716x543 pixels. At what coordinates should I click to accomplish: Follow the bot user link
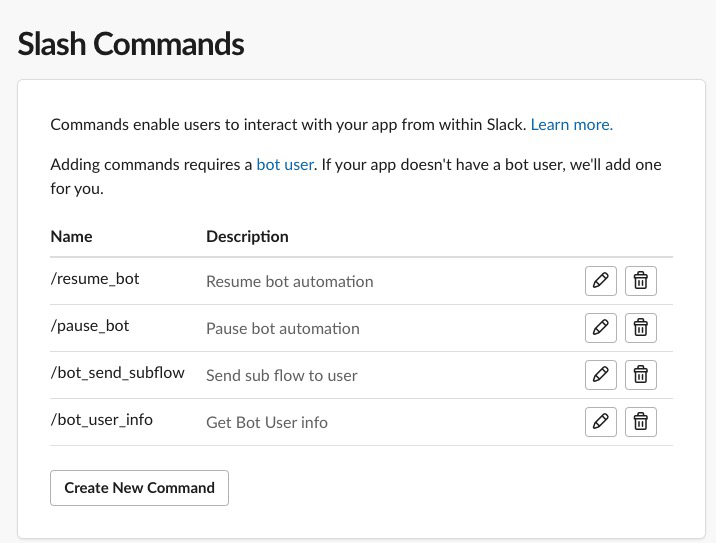click(x=285, y=164)
